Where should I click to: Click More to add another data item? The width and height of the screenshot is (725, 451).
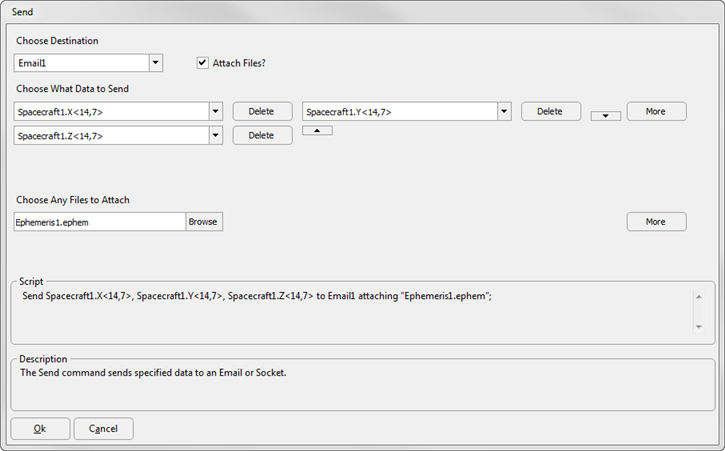coord(657,111)
